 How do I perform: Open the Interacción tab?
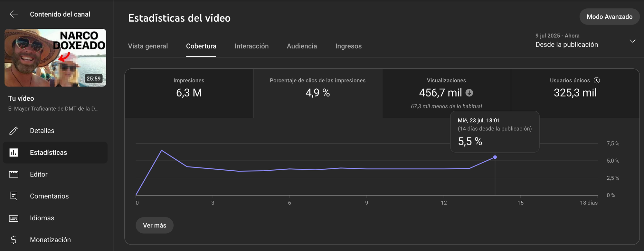[251, 46]
